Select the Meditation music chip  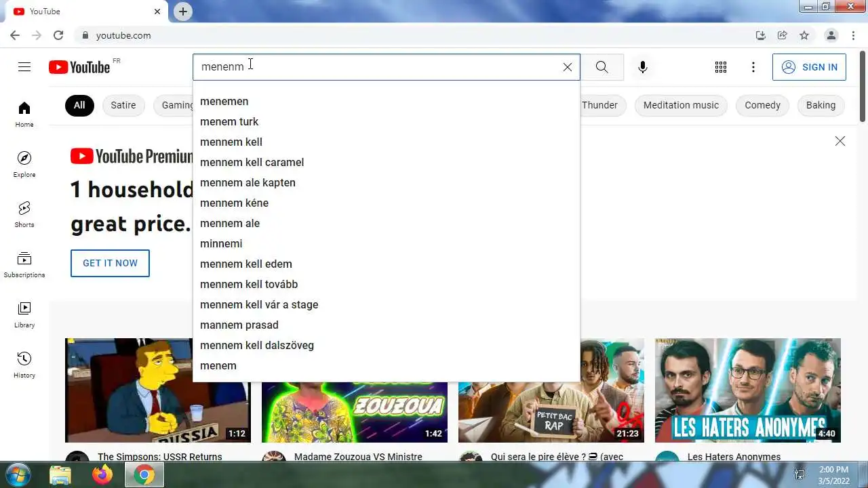coord(681,105)
